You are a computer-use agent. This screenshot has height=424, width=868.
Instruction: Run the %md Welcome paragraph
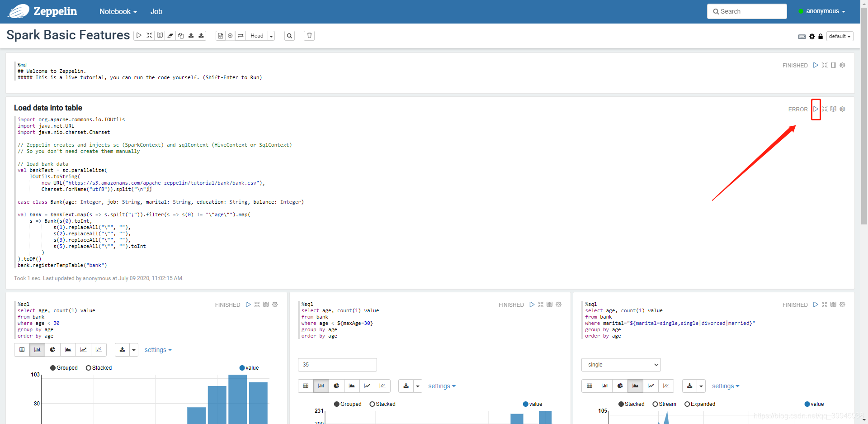pos(816,65)
